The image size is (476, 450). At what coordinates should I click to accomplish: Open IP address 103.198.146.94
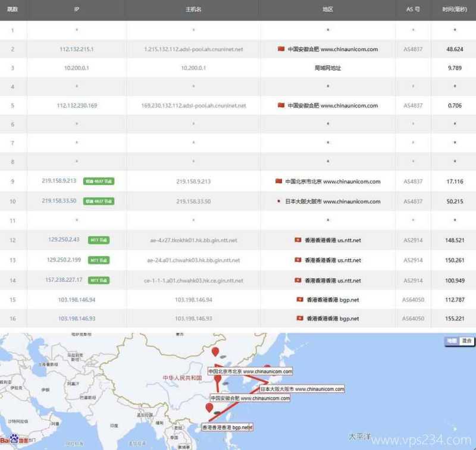(x=76, y=300)
